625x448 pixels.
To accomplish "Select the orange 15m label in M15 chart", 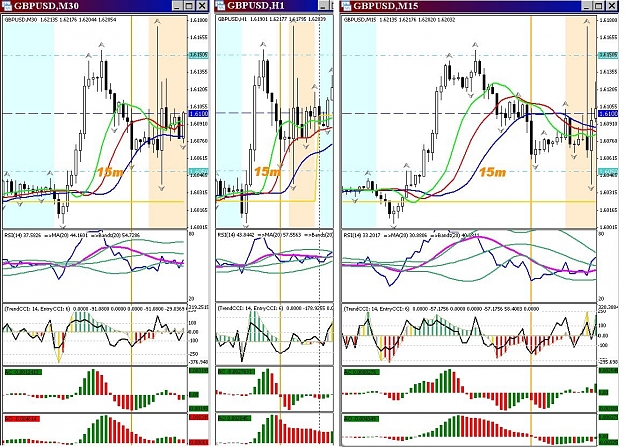I will point(492,172).
